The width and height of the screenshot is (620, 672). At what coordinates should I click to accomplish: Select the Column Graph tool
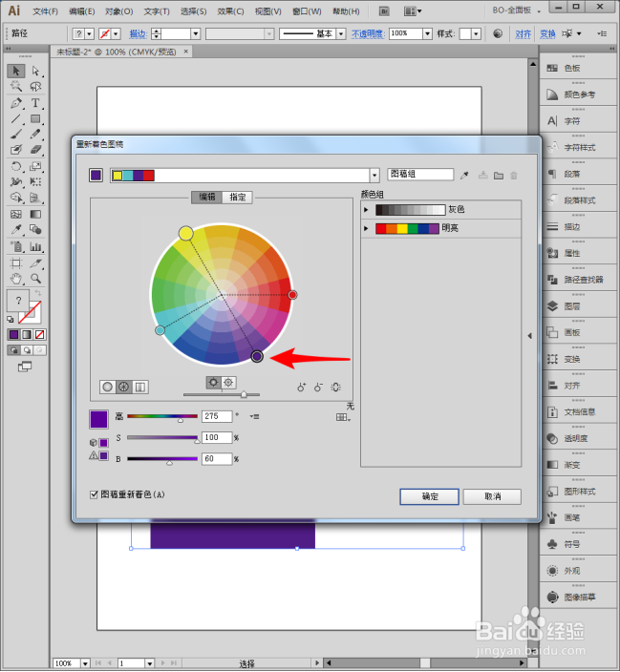pos(35,247)
